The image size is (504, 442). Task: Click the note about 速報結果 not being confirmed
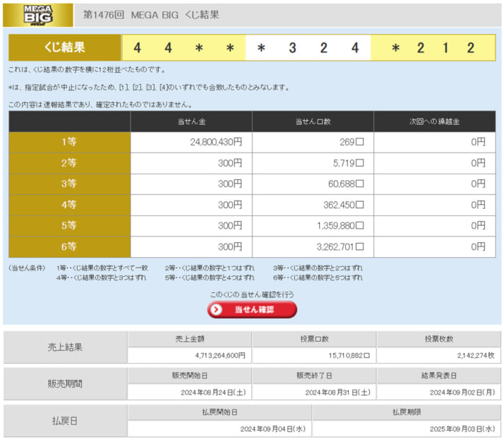[101, 104]
